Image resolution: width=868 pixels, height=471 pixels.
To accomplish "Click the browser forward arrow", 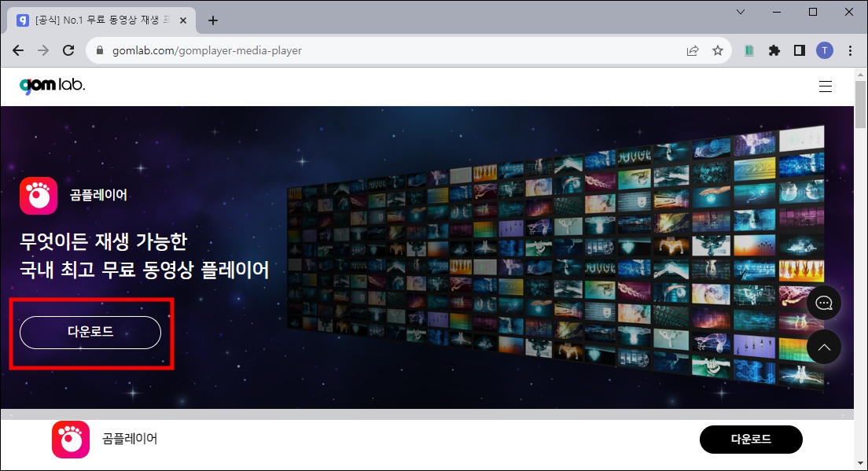I will (x=43, y=50).
